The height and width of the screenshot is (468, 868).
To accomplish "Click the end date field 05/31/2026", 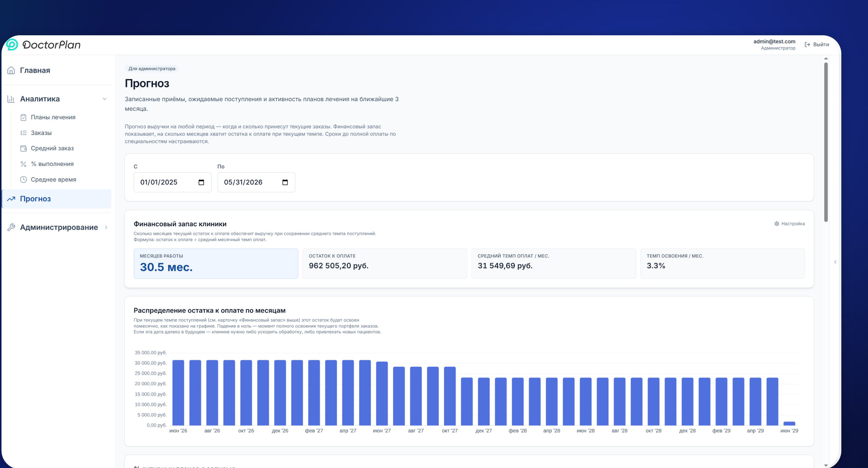I will coord(256,182).
